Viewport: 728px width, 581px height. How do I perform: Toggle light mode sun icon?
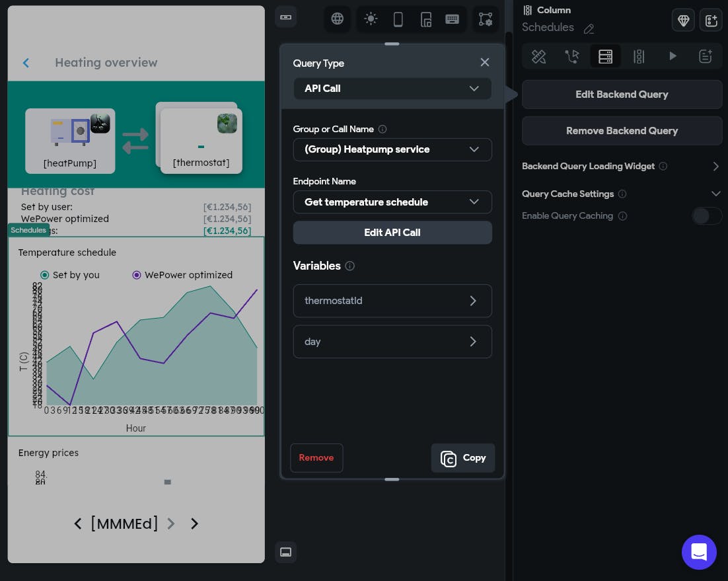pos(371,19)
